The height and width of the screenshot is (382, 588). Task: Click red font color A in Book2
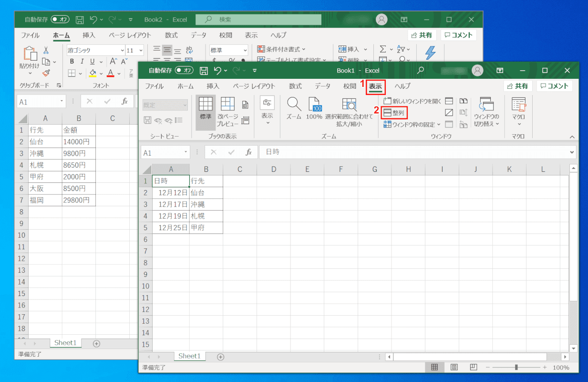111,73
